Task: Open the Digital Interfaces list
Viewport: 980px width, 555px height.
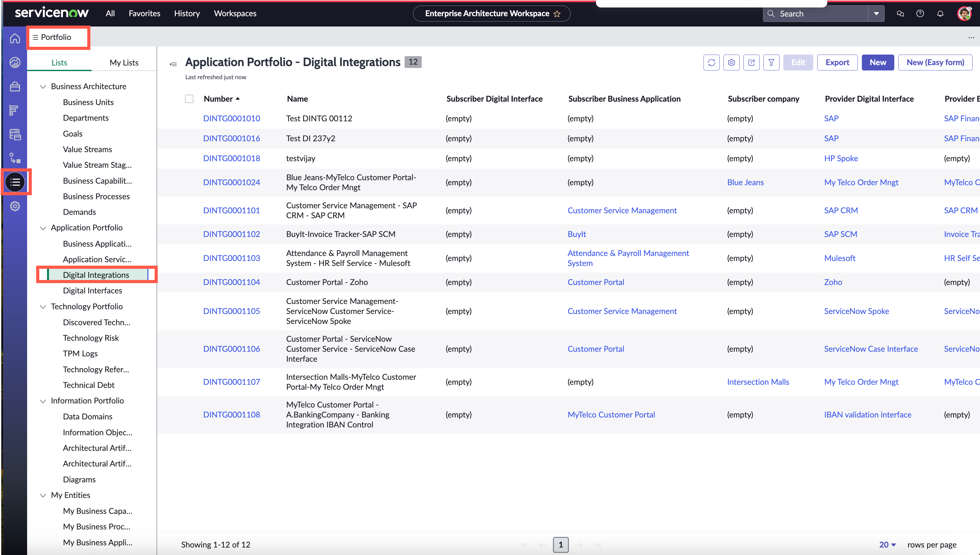Action: pos(93,291)
